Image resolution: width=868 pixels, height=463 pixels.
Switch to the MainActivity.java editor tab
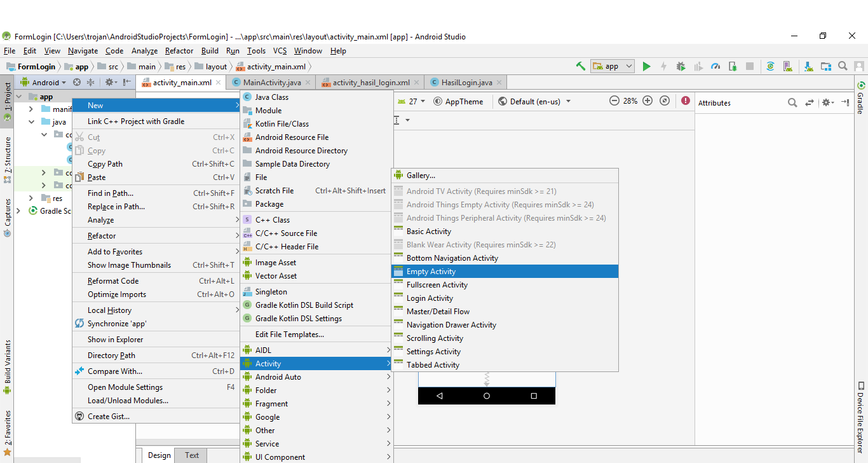pos(271,82)
